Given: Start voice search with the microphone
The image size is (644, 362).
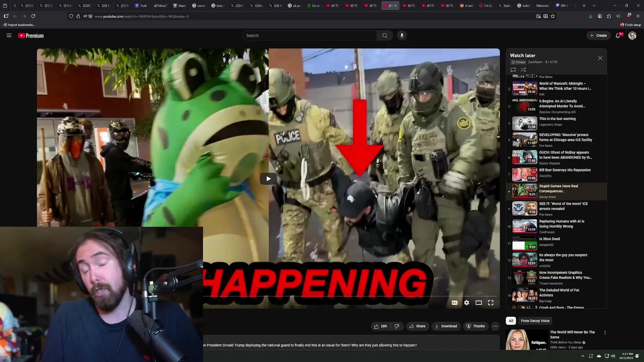Looking at the screenshot, I should point(401,35).
